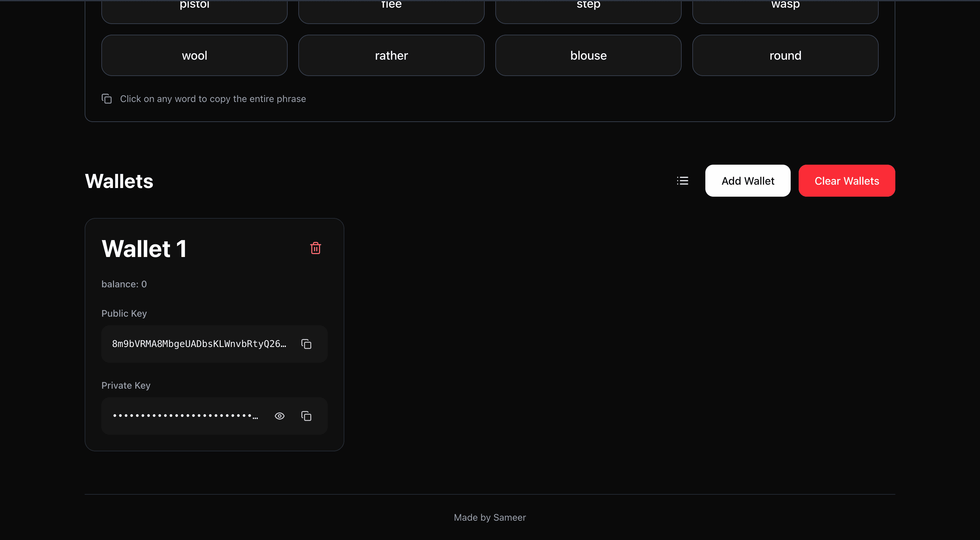The image size is (980, 540).
Task: Click the word rather to copy phrase
Action: pos(391,55)
